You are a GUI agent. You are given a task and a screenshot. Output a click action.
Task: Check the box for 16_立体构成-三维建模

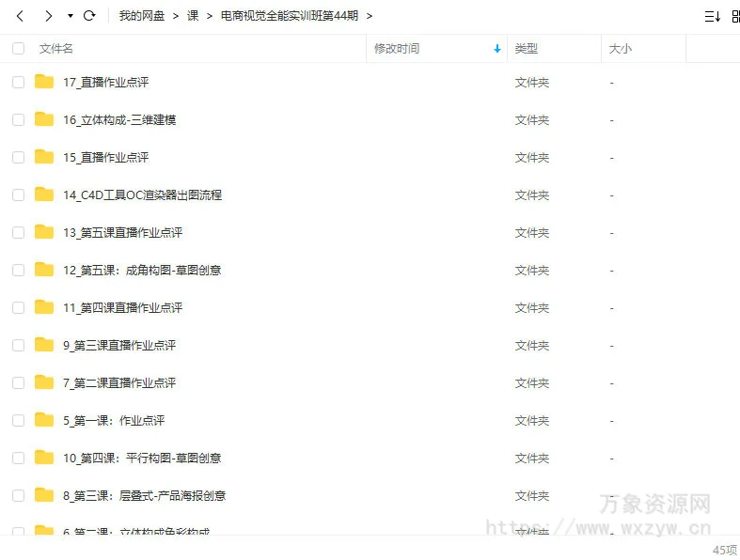pyautogui.click(x=18, y=119)
